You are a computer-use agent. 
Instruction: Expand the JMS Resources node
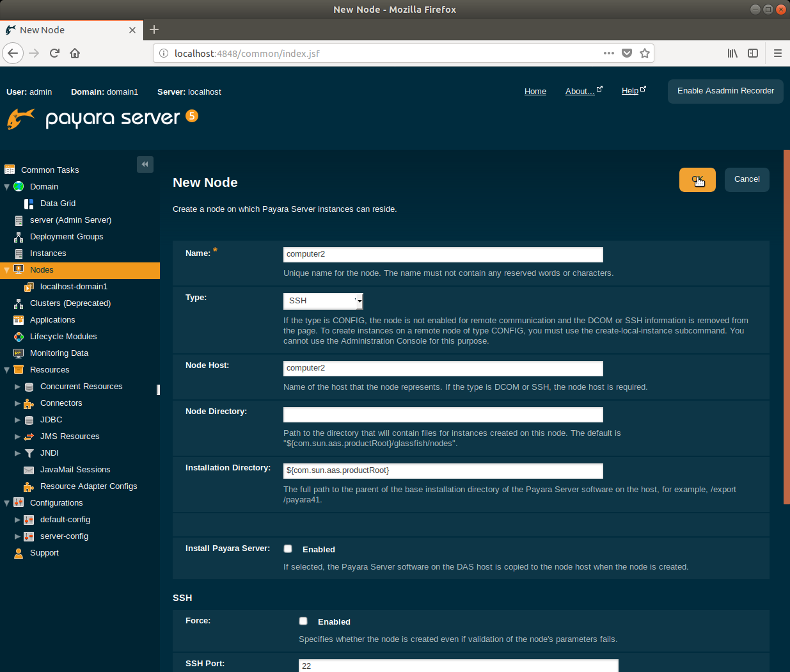click(x=17, y=436)
